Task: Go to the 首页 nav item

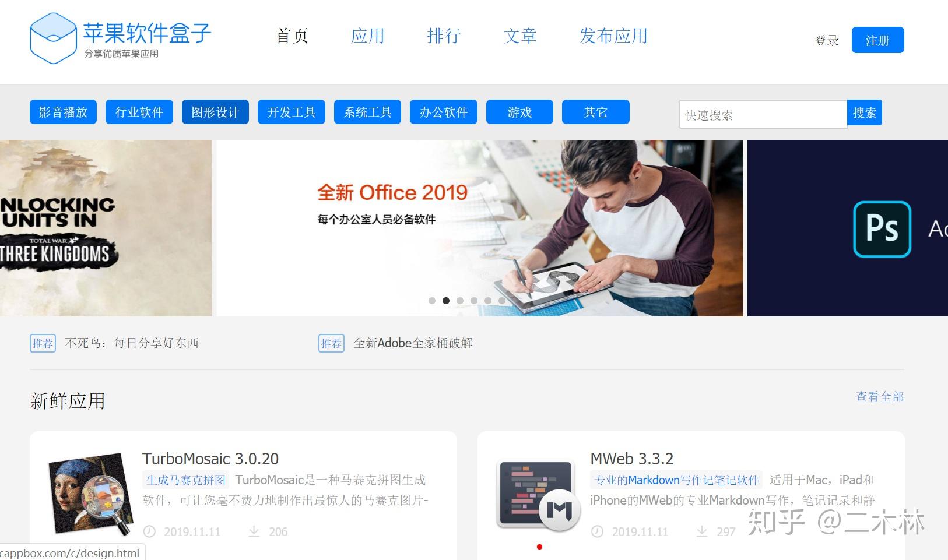Action: (x=292, y=36)
